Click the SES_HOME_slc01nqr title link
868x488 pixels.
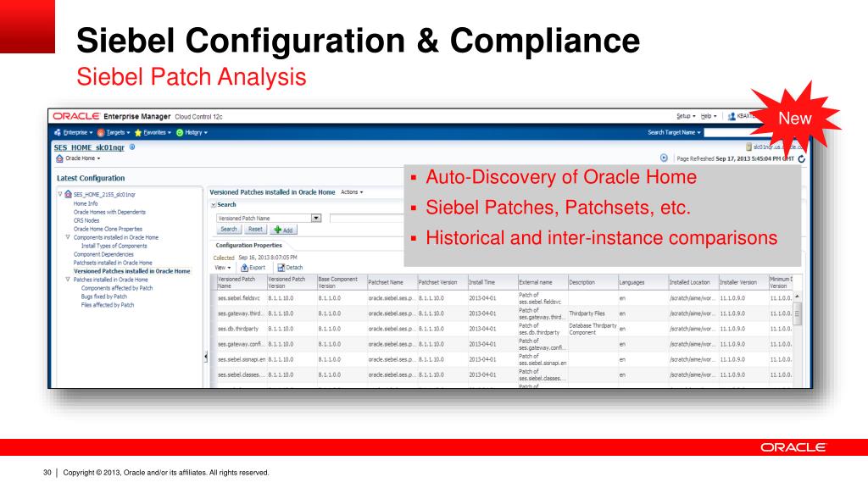click(x=89, y=147)
